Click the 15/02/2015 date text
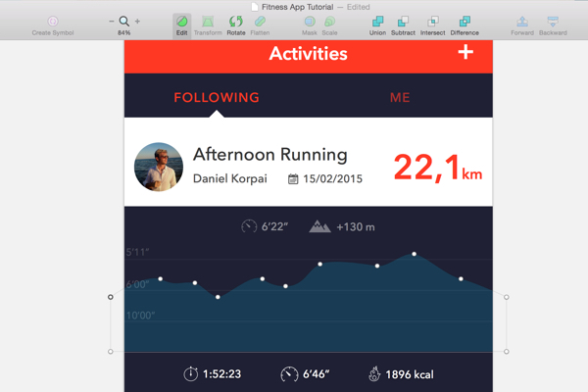Screen dimensions: 588x392 click(x=332, y=179)
